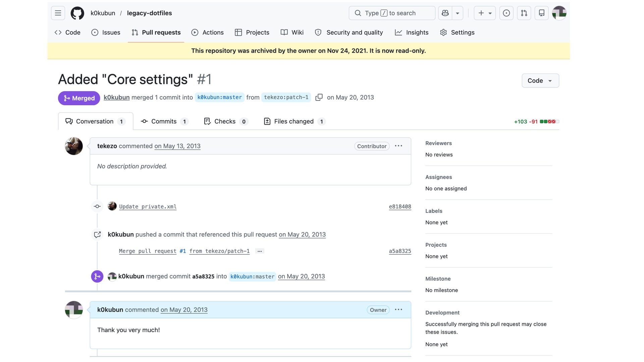Expand the Copilot dropdown arrow

pos(458,13)
